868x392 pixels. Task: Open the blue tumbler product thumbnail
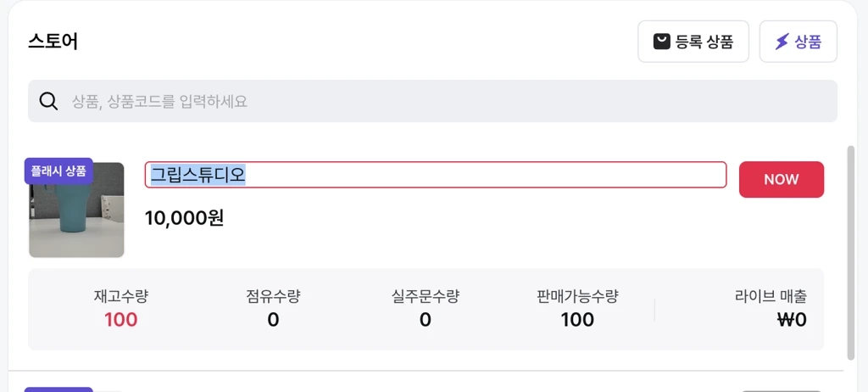click(x=77, y=212)
